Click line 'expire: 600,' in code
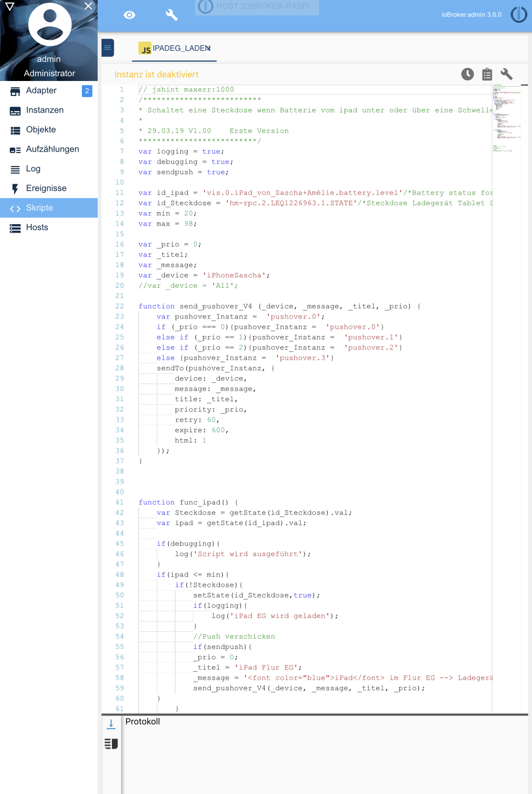Screen dimensions: 532x794 tap(201, 430)
